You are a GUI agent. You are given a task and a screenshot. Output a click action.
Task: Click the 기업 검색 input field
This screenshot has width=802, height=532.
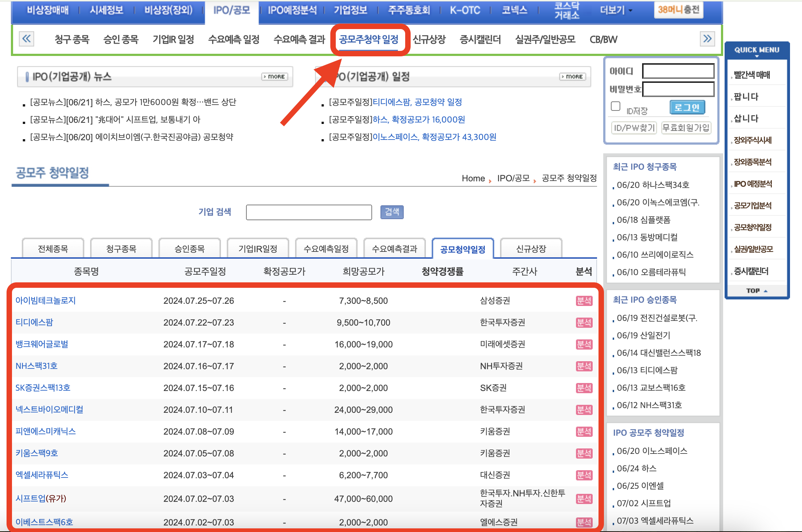(309, 212)
